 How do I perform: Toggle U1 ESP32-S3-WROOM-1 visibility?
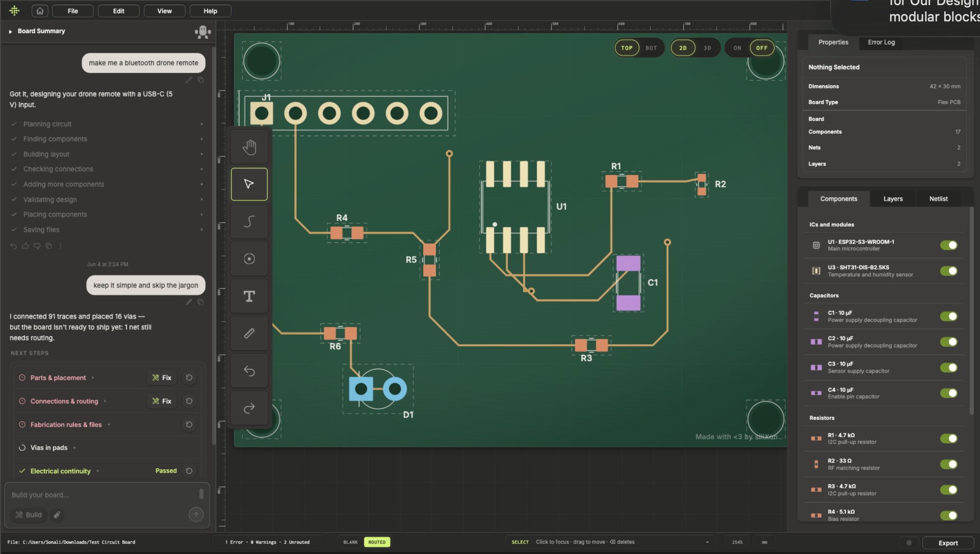coord(948,245)
